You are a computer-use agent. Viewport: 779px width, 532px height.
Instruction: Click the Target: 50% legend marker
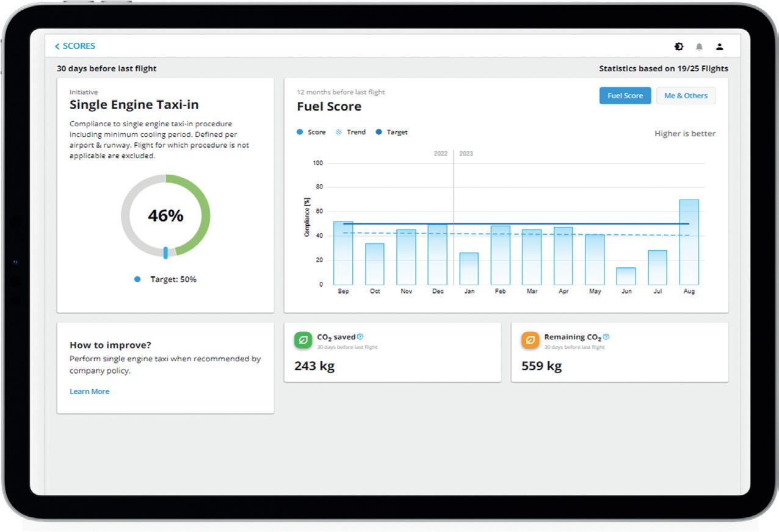(137, 279)
